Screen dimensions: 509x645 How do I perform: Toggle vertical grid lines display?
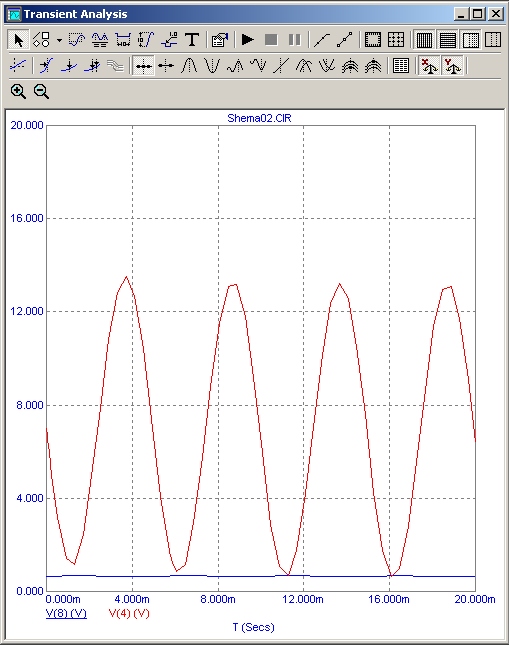pyautogui.click(x=424, y=40)
